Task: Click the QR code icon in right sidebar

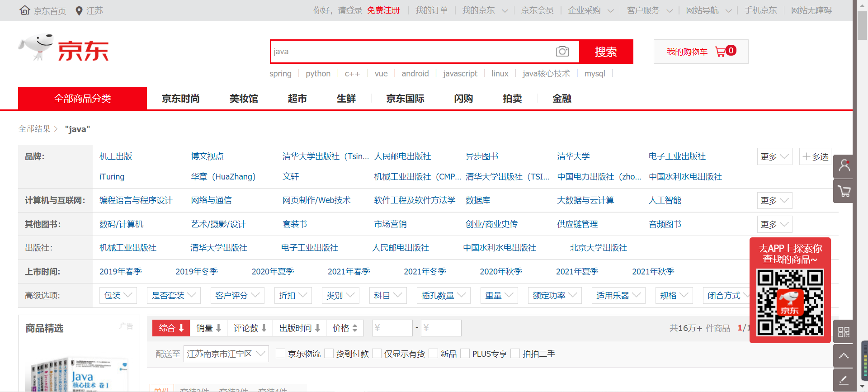Action: coord(844,332)
